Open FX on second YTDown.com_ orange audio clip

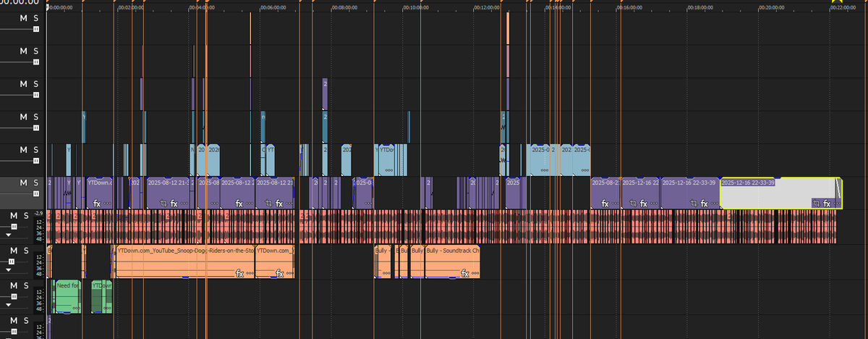[x=281, y=273]
